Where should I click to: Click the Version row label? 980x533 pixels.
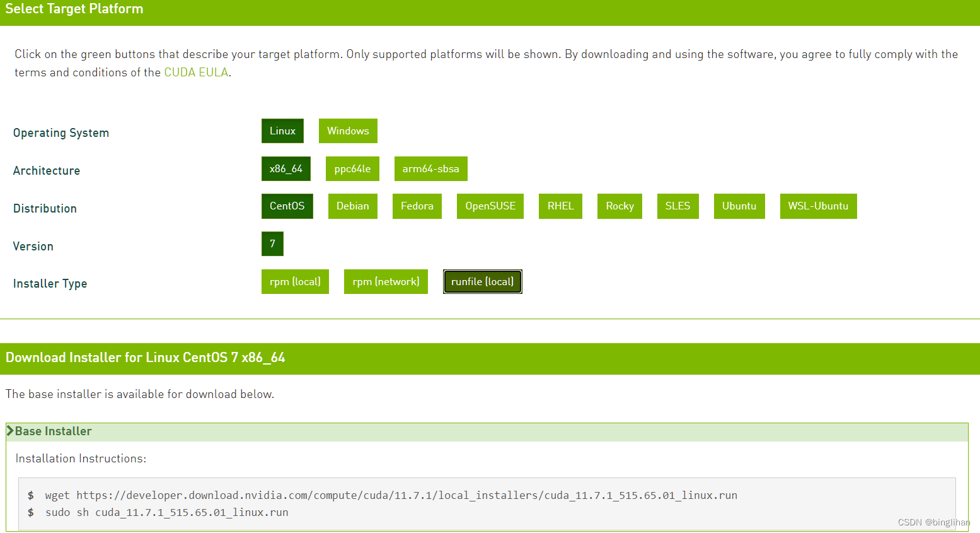(x=33, y=247)
